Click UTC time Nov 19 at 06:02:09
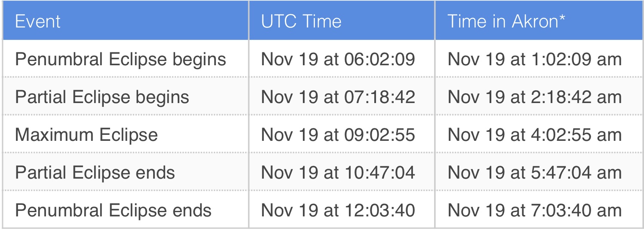 338,59
